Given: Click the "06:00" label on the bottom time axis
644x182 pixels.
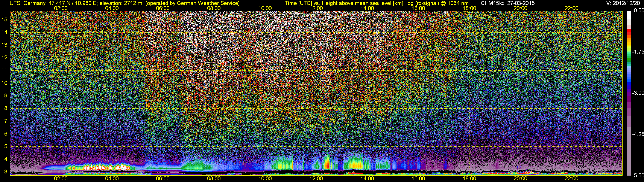Looking at the screenshot, I should [163, 179].
